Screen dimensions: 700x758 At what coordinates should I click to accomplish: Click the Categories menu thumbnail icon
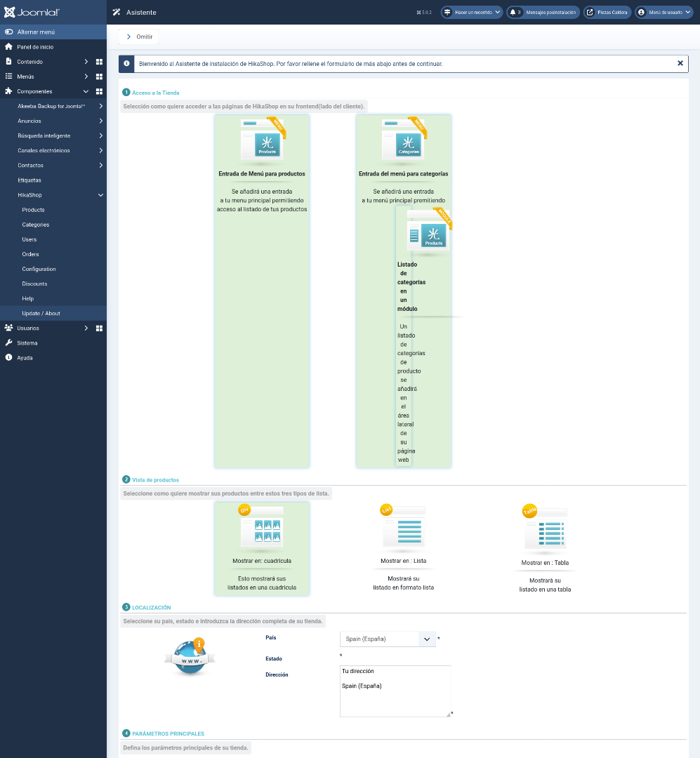404,139
